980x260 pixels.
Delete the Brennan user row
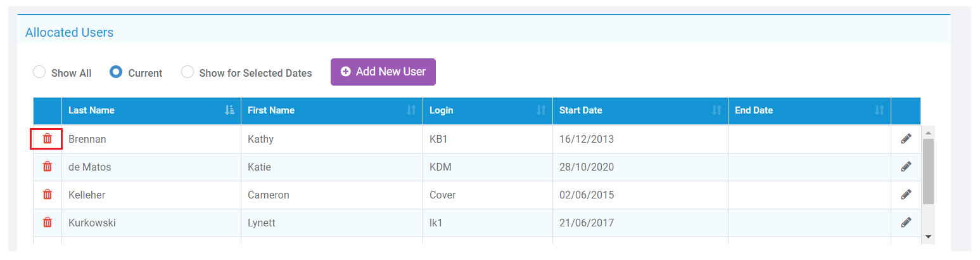47,139
